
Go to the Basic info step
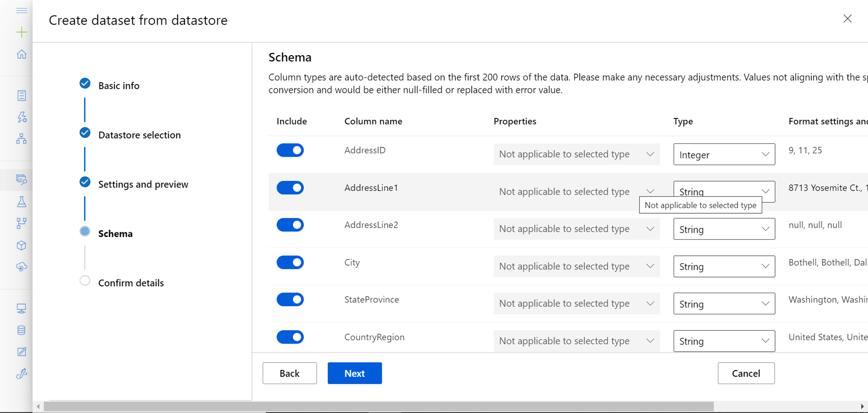point(118,86)
